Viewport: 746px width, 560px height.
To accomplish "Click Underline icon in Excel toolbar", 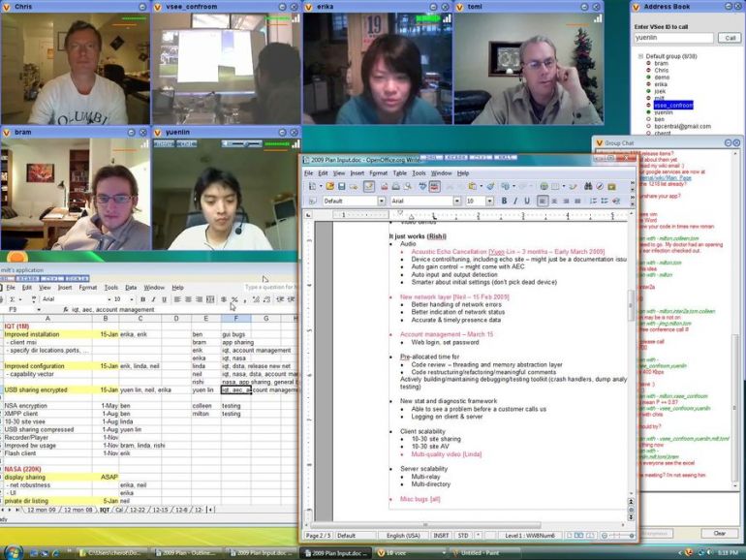I will coord(165,299).
